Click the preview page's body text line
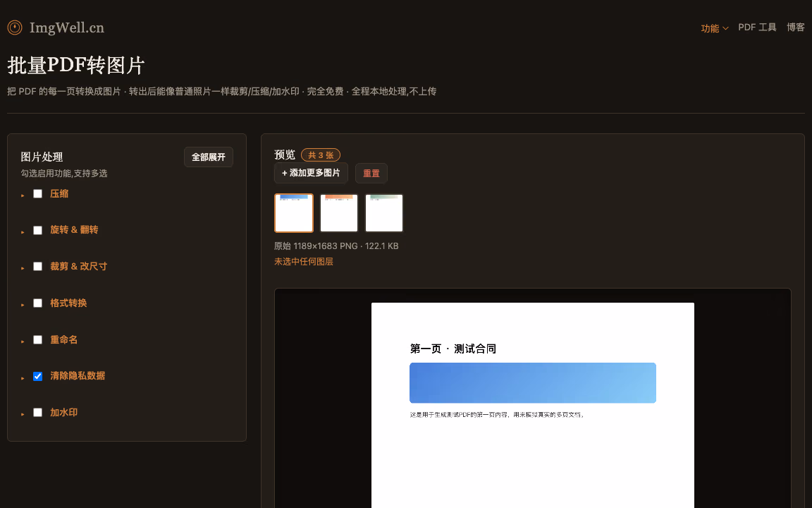Viewport: 812px width, 508px height. pyautogui.click(x=497, y=415)
